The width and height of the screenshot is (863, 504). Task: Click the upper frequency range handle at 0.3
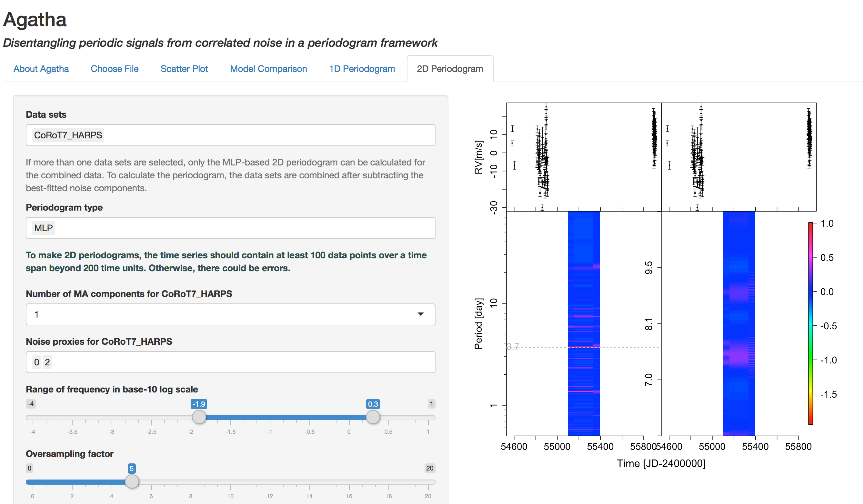coord(373,417)
